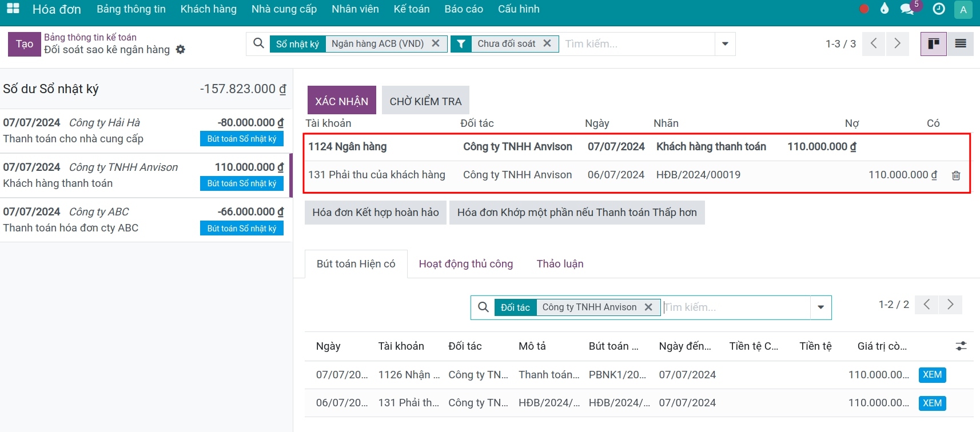The width and height of the screenshot is (980, 432).
Task: Delete the 131 Phải thu line
Action: coord(956,175)
